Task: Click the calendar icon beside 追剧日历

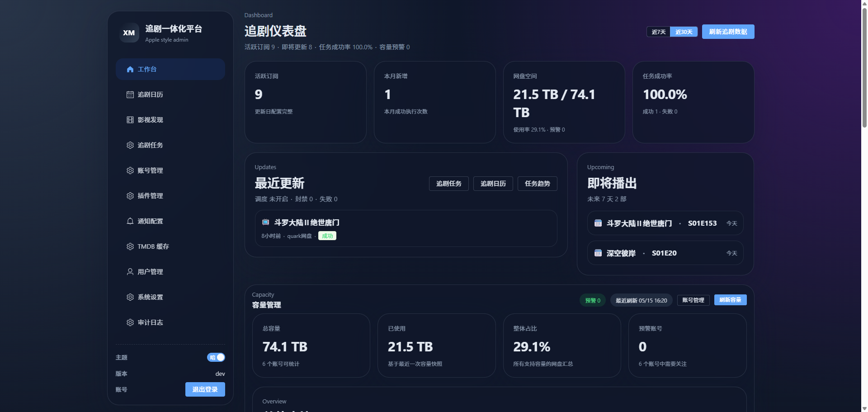Action: tap(130, 95)
